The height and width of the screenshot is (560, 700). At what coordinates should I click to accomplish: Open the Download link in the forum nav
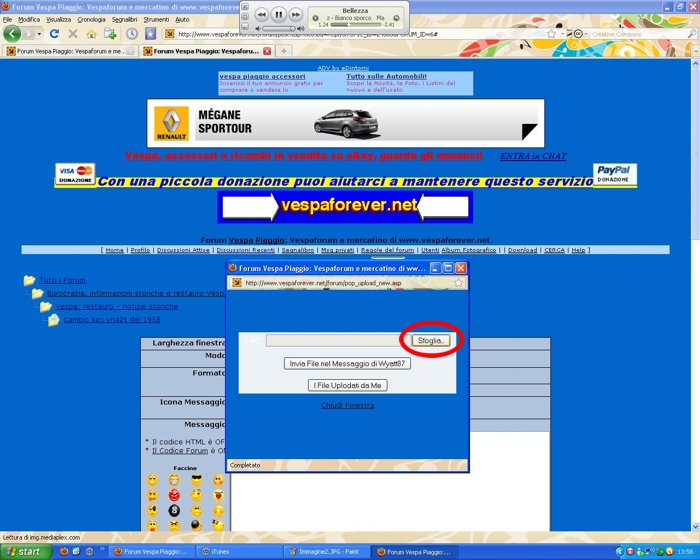(522, 250)
